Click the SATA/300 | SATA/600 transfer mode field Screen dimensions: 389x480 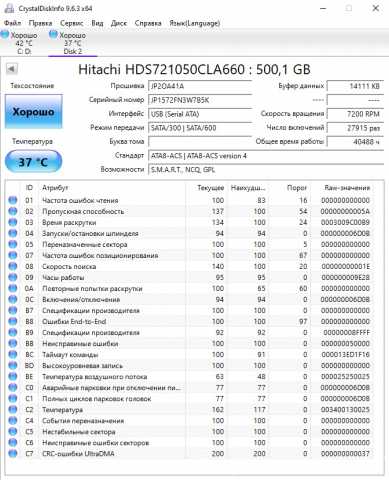coord(200,128)
